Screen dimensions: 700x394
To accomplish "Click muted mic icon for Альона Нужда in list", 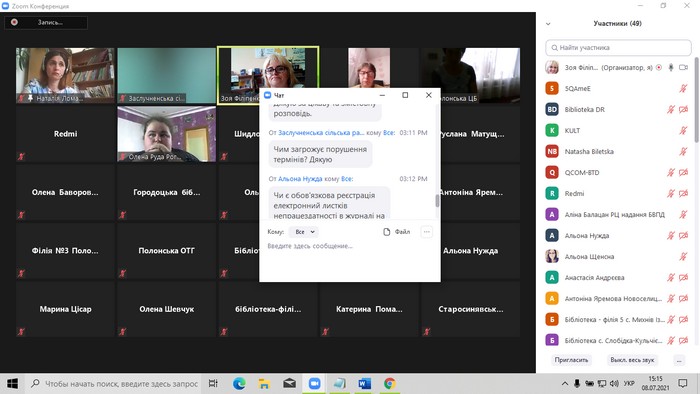I will [x=671, y=235].
